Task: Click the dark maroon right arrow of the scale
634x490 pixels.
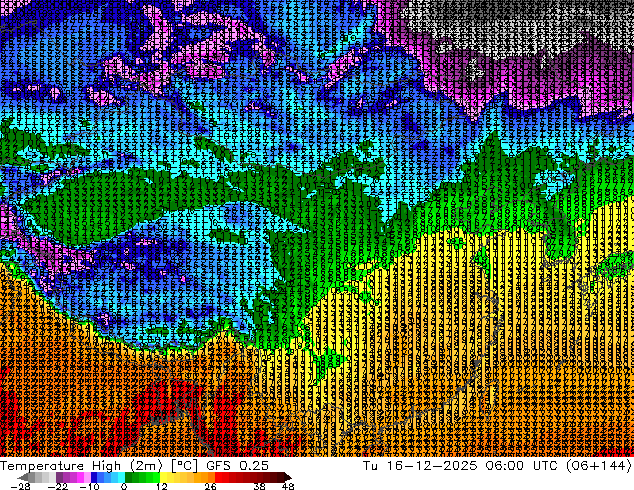Action: tap(287, 477)
